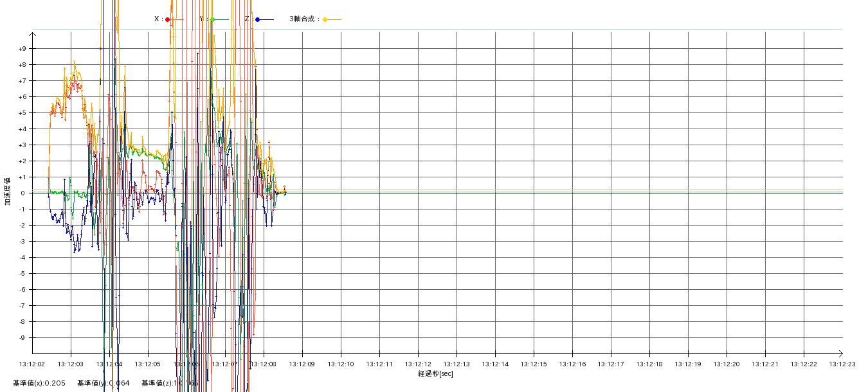Click the +9 value on the vertical axis

coord(22,49)
